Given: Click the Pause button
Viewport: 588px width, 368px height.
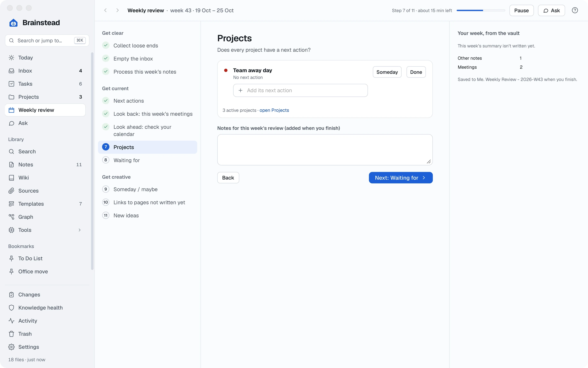Looking at the screenshot, I should [521, 10].
